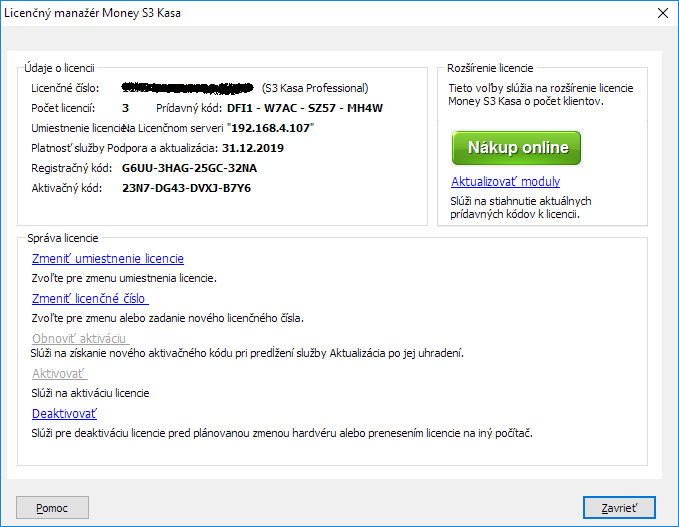Click description about deaktiváciu licencie pred zmenou hardvéru
The width and height of the screenshot is (679, 527).
[282, 433]
